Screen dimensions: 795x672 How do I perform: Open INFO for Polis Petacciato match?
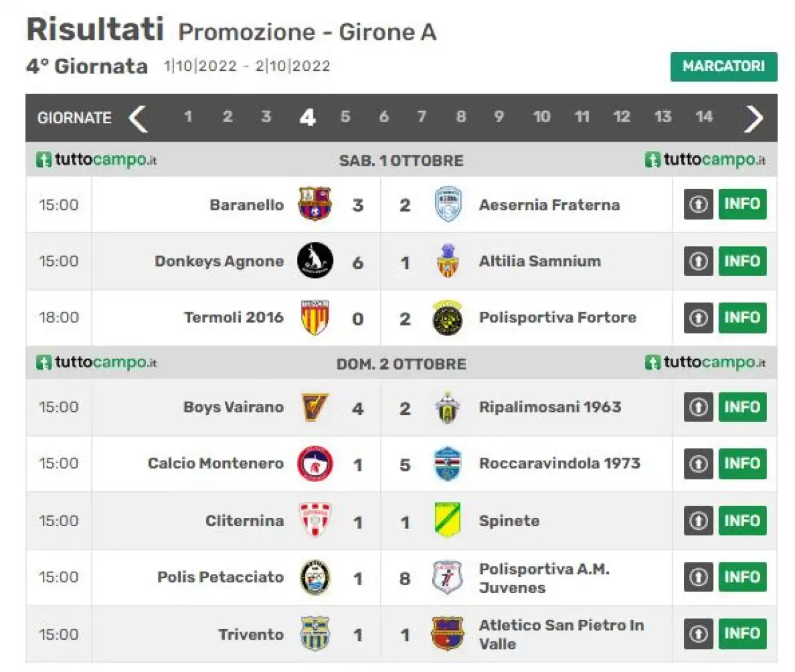[742, 577]
